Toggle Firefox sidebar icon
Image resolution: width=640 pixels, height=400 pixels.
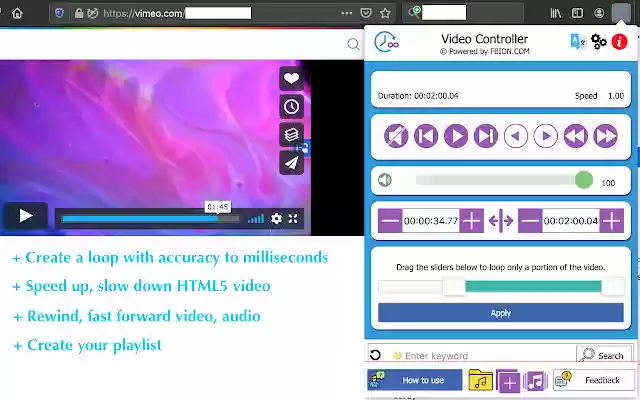[x=577, y=13]
